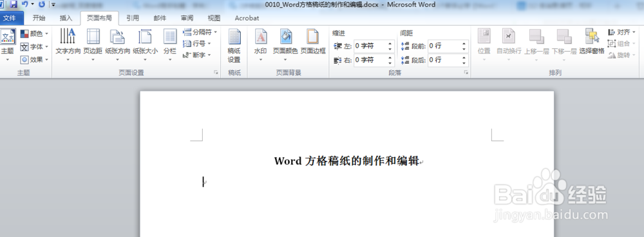The height and width of the screenshot is (237, 644).
Task: Increase 段前 spacing with up stepper
Action: click(x=464, y=44)
